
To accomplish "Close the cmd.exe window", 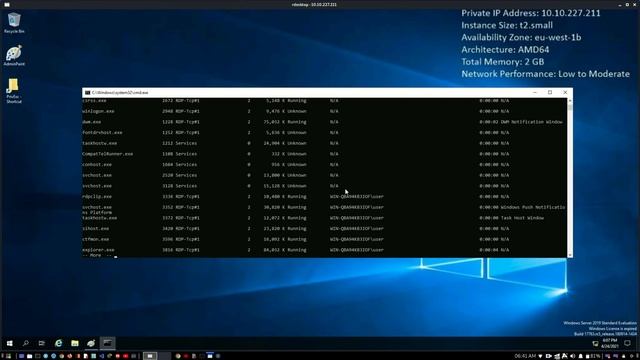I will point(565,93).
